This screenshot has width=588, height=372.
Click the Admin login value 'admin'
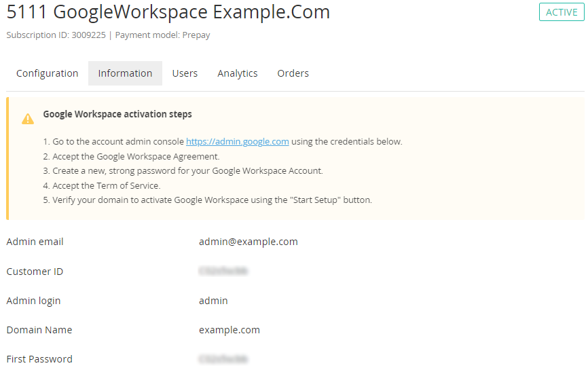coord(213,301)
